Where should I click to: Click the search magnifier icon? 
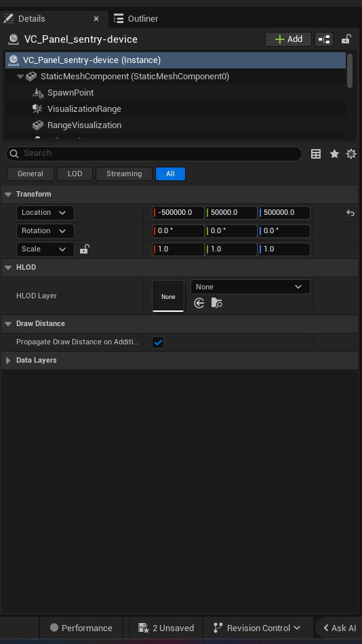14,154
